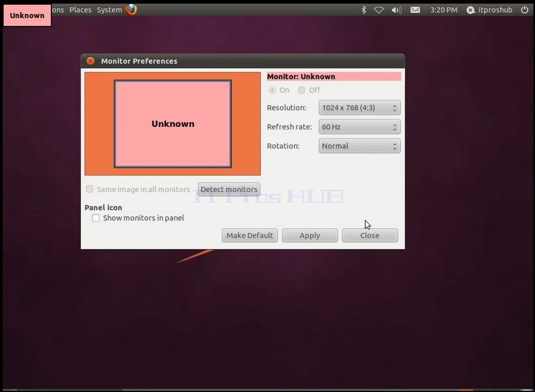535x392 pixels.
Task: Open the messaging envelope indicator
Action: (415, 10)
